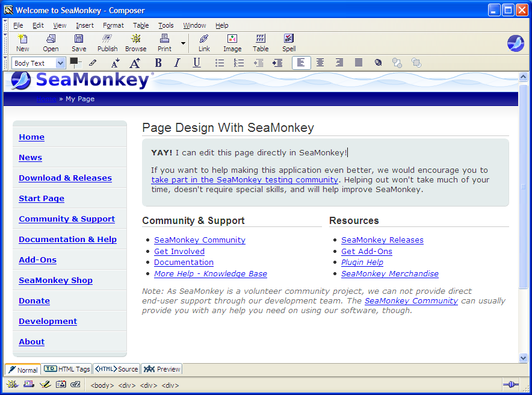
Task: Toggle Underline formatting
Action: pyautogui.click(x=197, y=63)
